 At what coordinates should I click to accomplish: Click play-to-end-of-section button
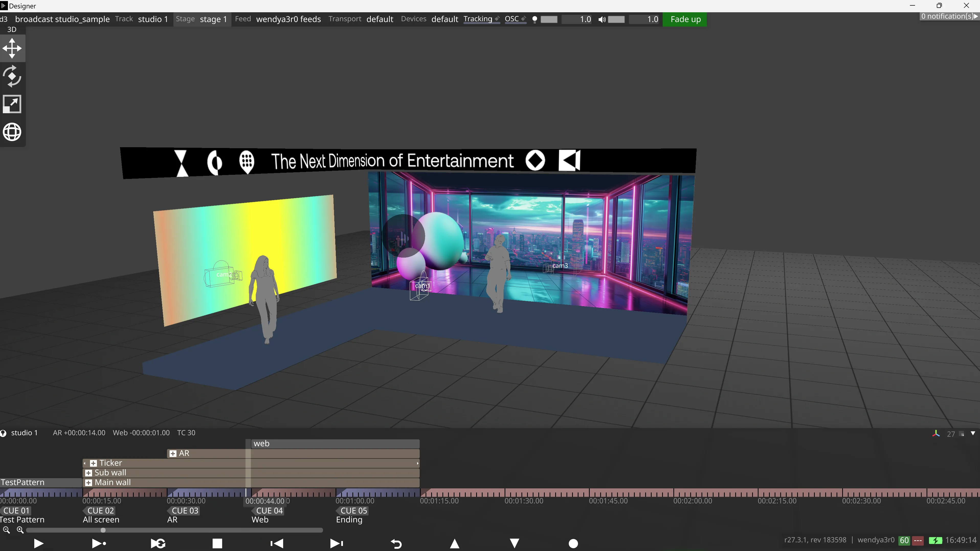pyautogui.click(x=99, y=544)
